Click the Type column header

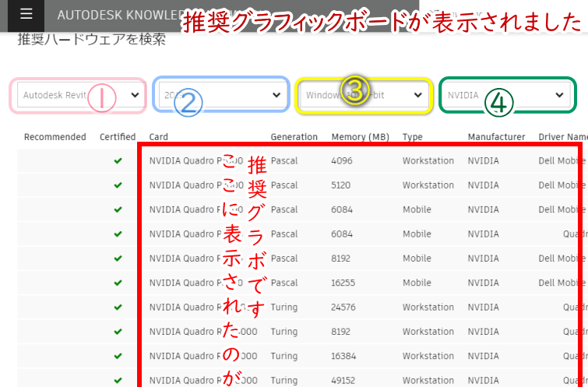(x=413, y=137)
